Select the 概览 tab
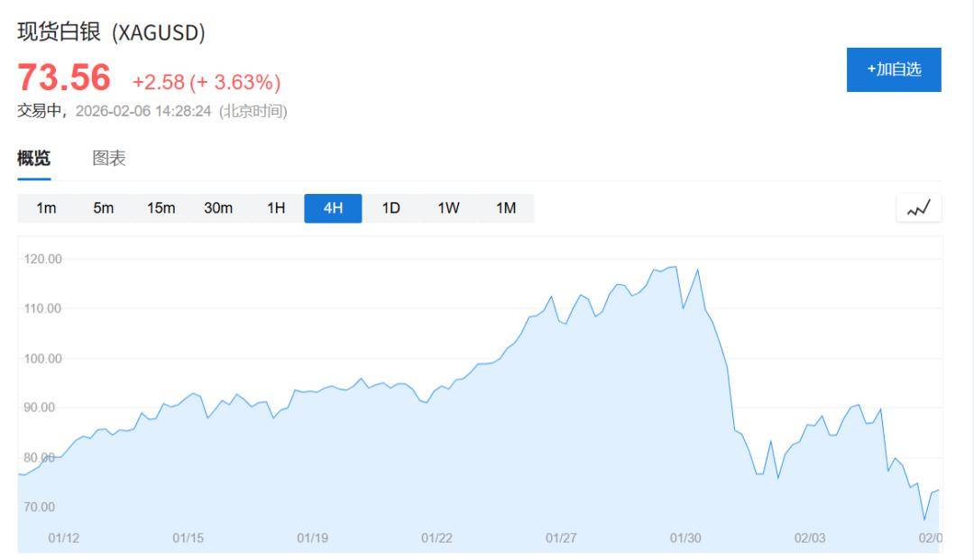 pyautogui.click(x=34, y=159)
